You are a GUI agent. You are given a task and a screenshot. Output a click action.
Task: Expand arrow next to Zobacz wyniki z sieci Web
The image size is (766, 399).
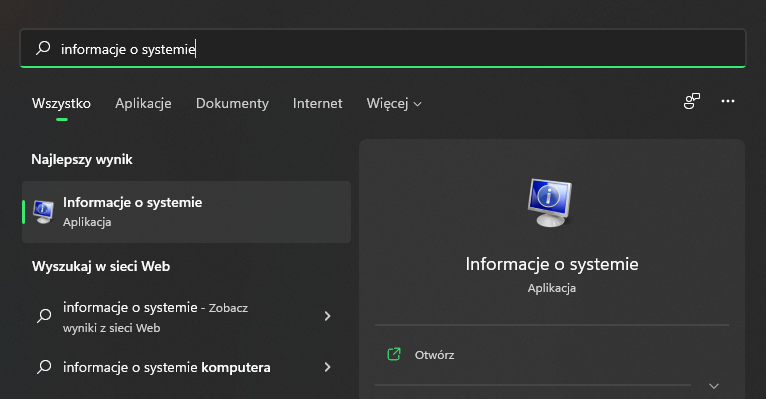pos(327,316)
